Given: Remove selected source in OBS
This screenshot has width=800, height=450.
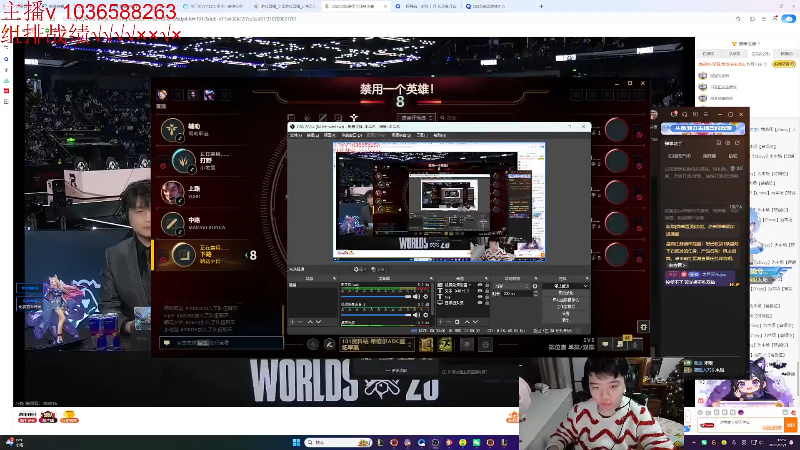Looking at the screenshot, I should click(449, 322).
